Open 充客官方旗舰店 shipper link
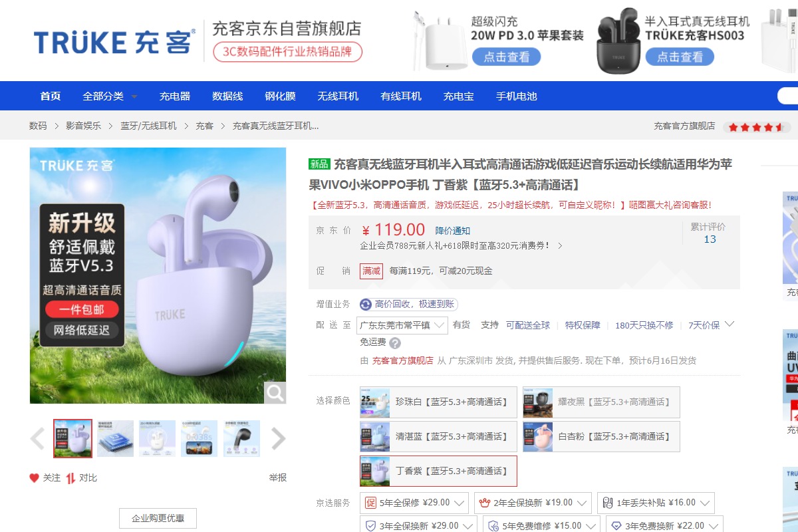Viewport: 798px width, 532px height. point(402,360)
